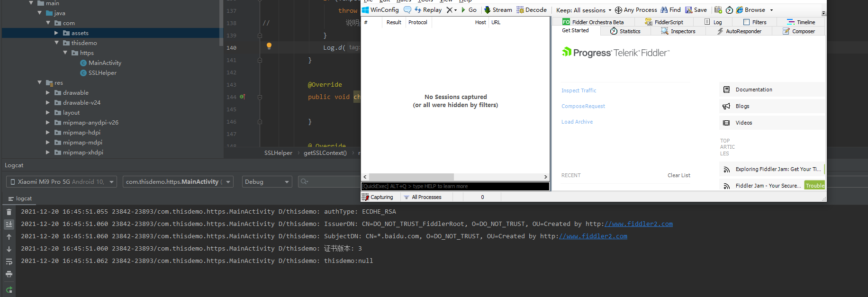Select the Get Started tab
Viewport: 868px width, 297px height.
click(x=575, y=30)
